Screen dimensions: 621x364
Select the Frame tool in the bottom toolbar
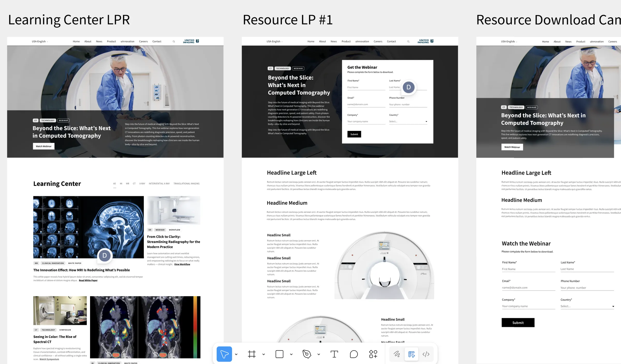(x=252, y=354)
